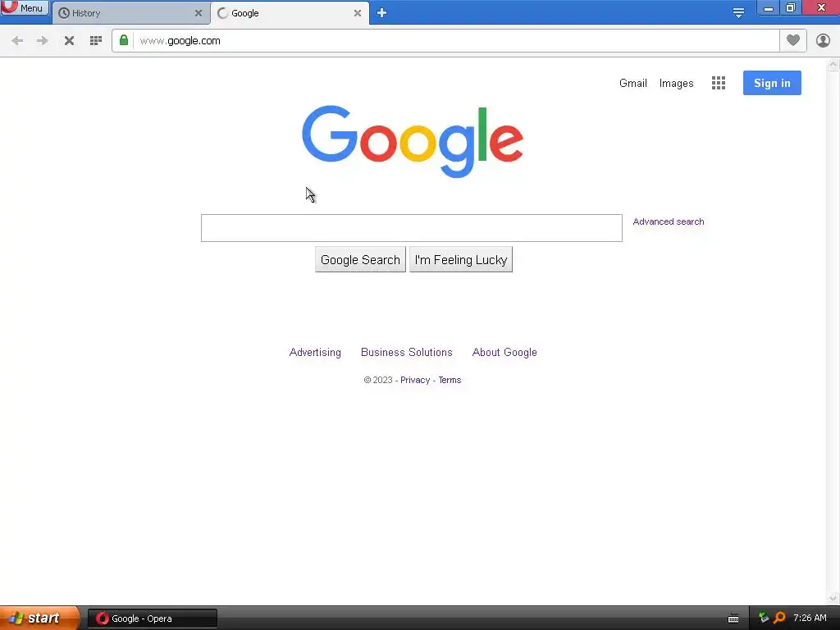Screen dimensions: 840x630
Task: Bookmark page with heart icon
Action: pos(793,40)
